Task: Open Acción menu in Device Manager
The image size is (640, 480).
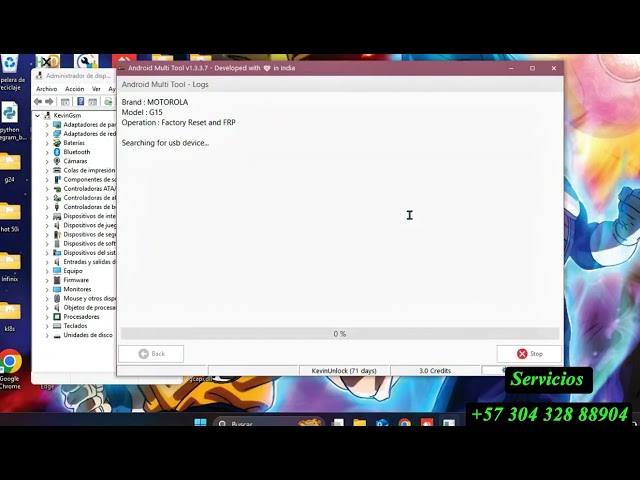Action: click(x=74, y=89)
